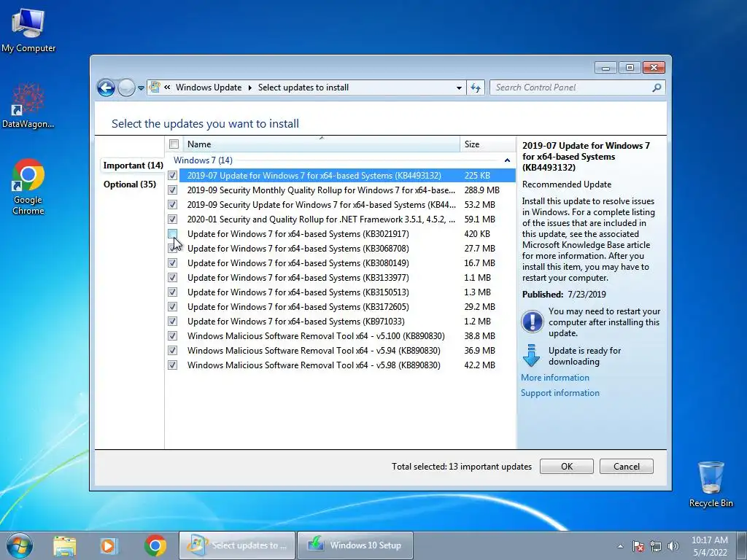Confirm with the OK button
The width and height of the screenshot is (747, 560).
566,466
